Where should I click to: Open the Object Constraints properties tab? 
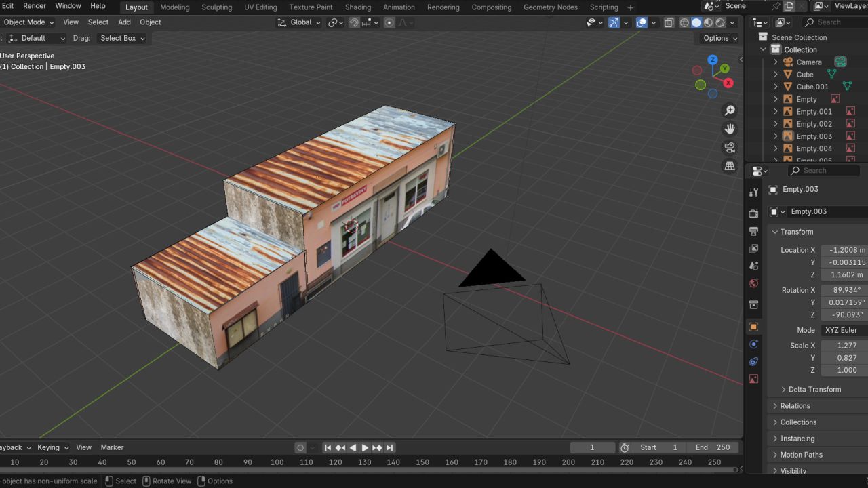tap(753, 362)
